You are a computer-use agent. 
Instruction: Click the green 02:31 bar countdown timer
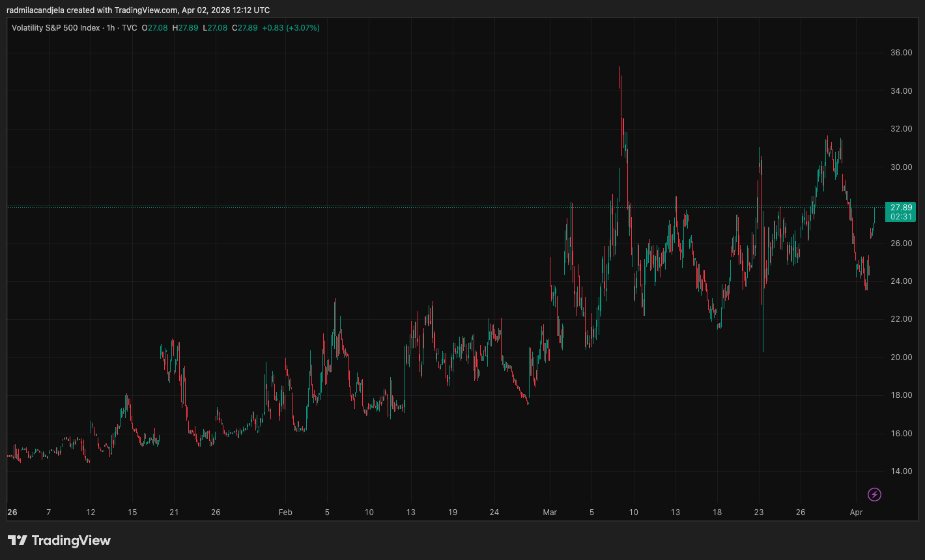point(901,216)
